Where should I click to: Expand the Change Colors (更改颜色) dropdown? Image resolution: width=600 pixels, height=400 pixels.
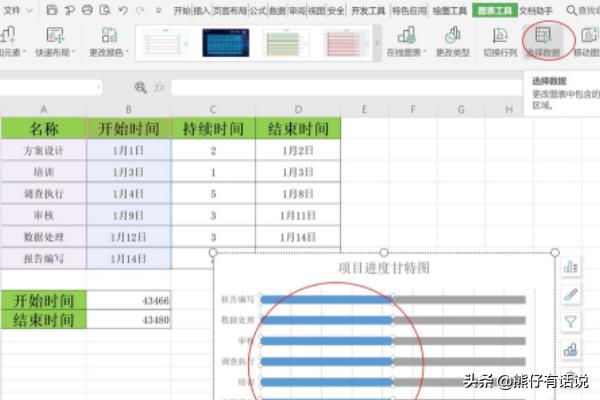[x=108, y=52]
